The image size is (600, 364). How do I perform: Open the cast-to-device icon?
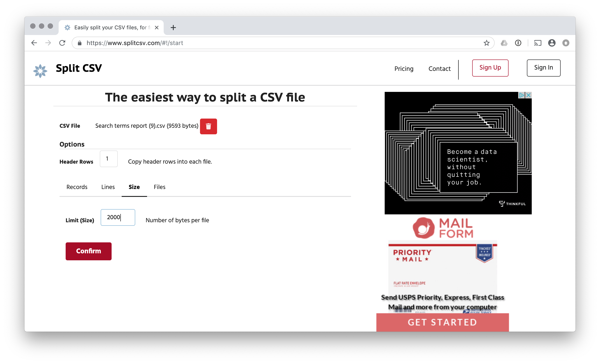pos(538,43)
